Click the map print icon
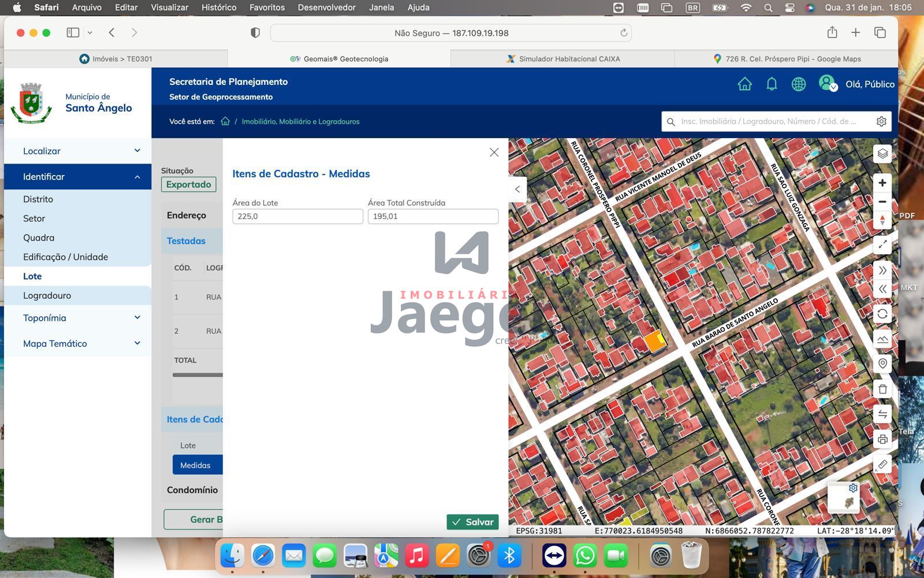The width and height of the screenshot is (924, 578). (x=882, y=439)
